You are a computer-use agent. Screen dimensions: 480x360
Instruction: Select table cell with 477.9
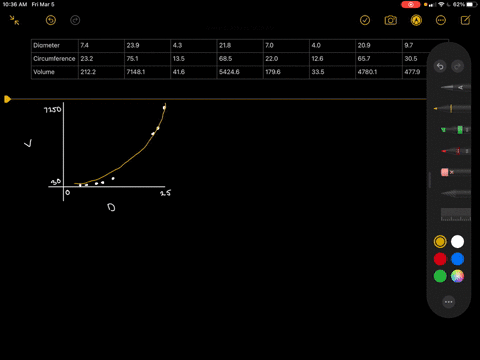[415, 72]
